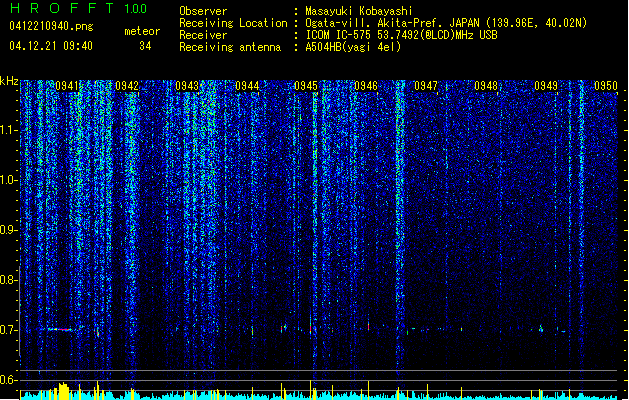Click the HROFFT title text
This screenshot has height=400, width=629.
62,8
